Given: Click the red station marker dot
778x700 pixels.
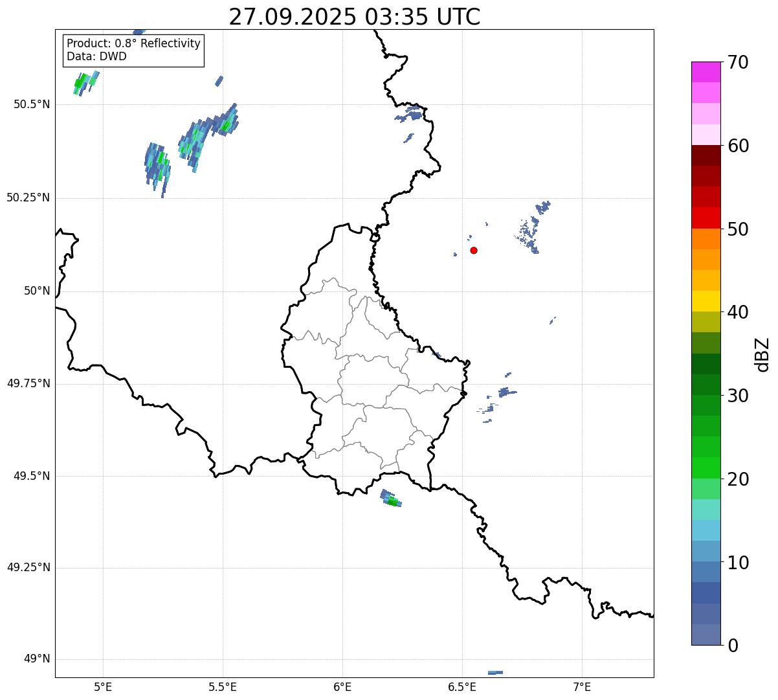Looking at the screenshot, I should pos(474,251).
